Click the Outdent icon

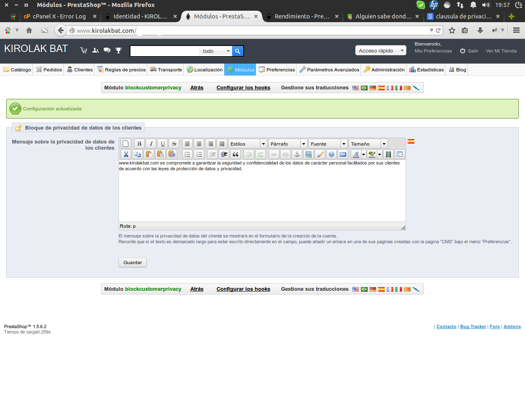212,154
